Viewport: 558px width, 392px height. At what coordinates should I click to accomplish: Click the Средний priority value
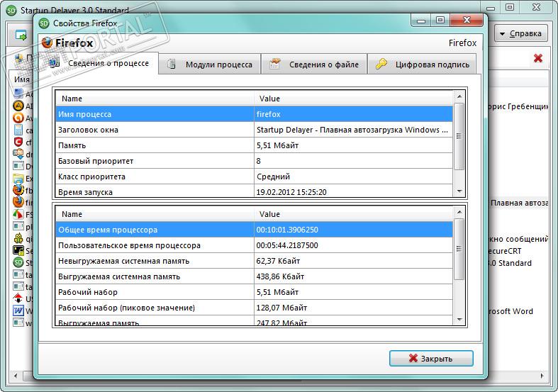click(273, 177)
